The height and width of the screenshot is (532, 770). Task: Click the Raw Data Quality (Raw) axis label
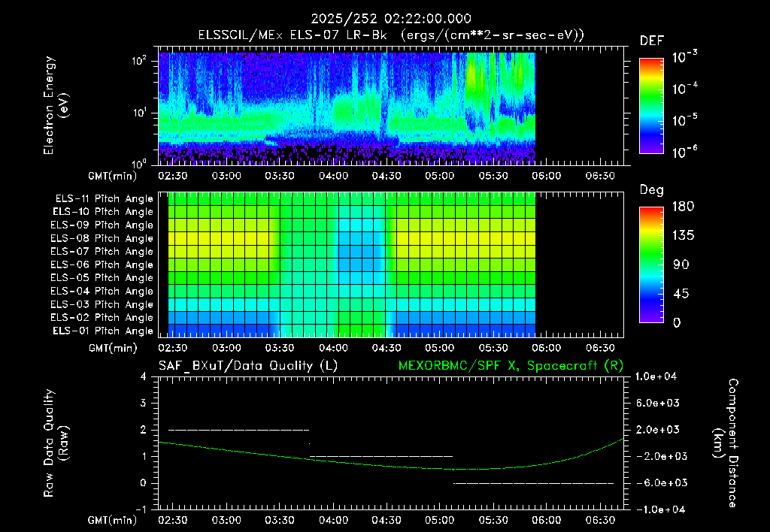(56, 443)
